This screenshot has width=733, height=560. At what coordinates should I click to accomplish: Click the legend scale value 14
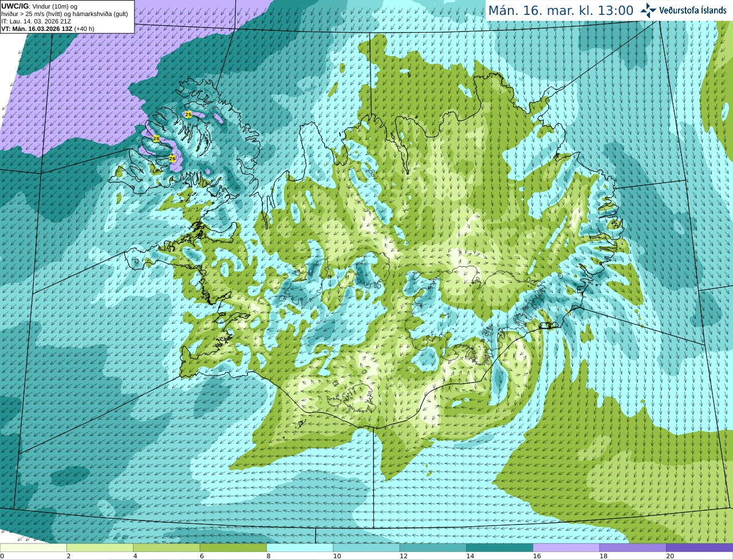[x=470, y=556]
